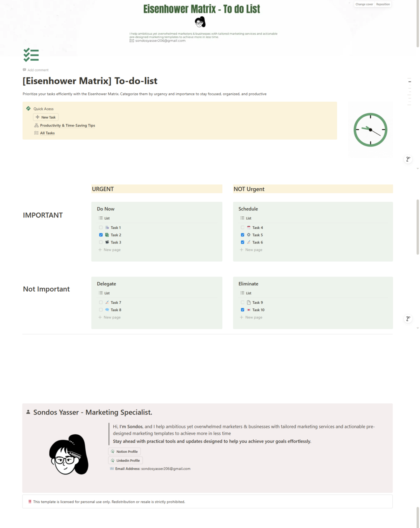Open the Eliminate database title

tap(248, 284)
